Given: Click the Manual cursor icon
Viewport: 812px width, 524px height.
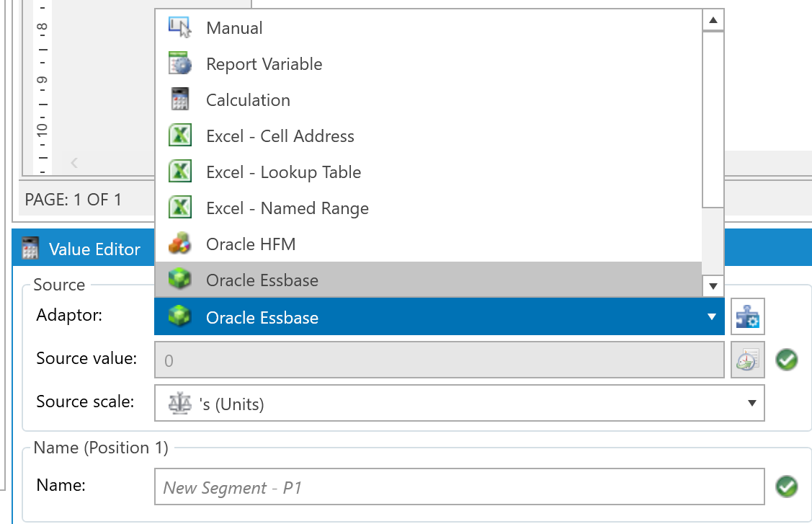Looking at the screenshot, I should tap(179, 27).
